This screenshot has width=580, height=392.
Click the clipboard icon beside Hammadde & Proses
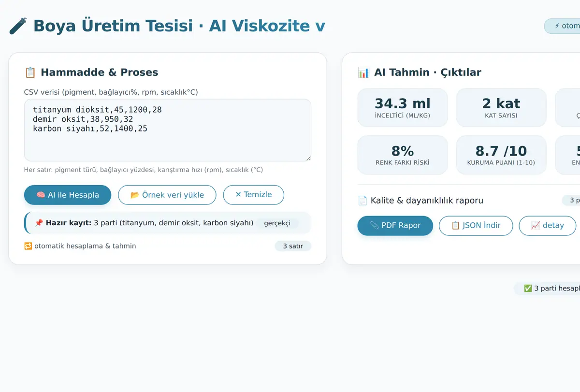(x=30, y=73)
